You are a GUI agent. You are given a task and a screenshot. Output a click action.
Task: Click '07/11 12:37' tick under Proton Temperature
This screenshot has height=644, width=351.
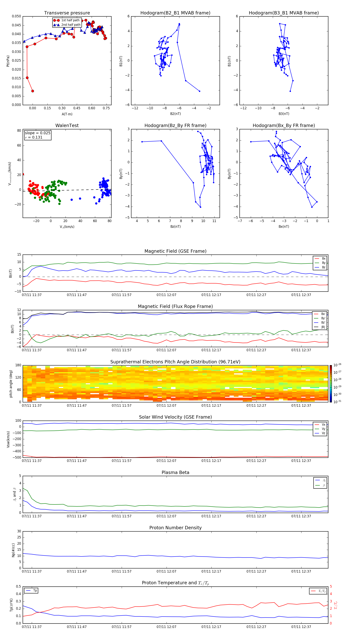pos(301,627)
